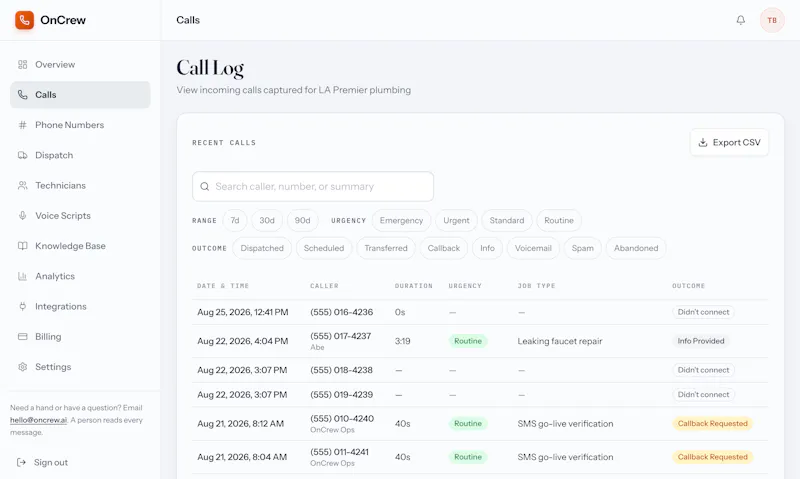Click Callback Requested badge for (555) 010-4240
The width and height of the screenshot is (800, 479).
click(712, 423)
